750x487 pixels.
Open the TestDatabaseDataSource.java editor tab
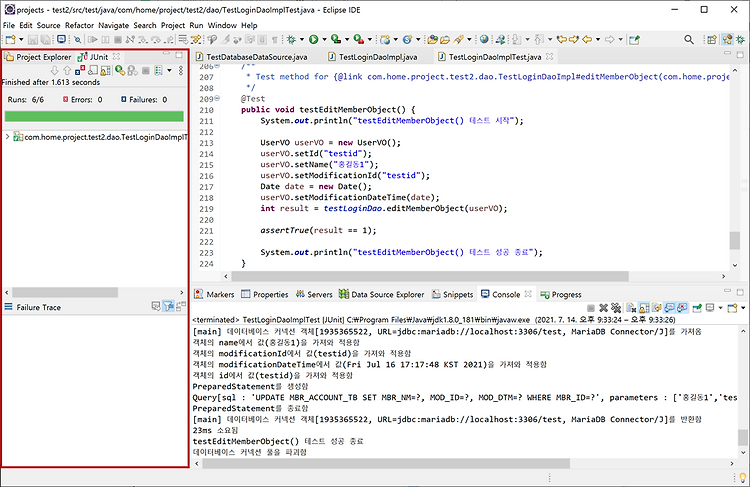(252, 57)
